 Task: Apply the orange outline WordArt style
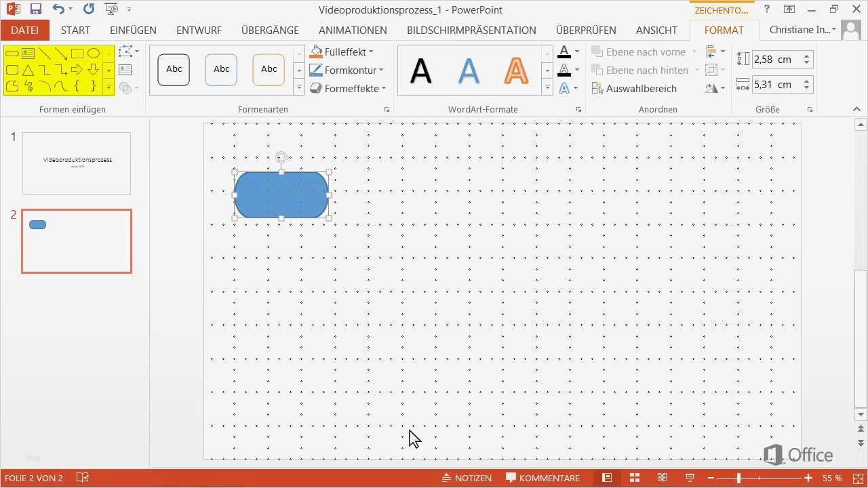click(516, 70)
